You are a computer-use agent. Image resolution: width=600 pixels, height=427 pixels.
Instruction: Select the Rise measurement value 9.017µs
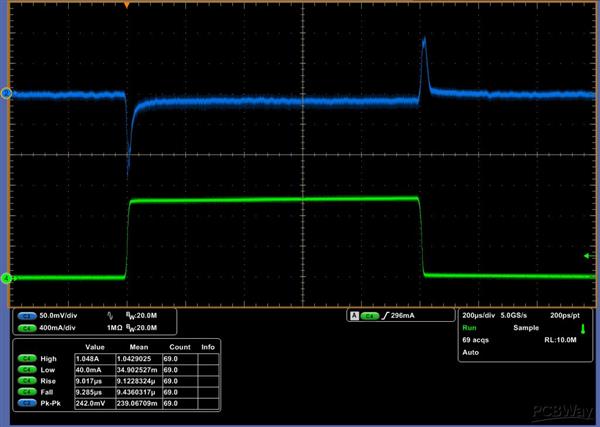(87, 381)
